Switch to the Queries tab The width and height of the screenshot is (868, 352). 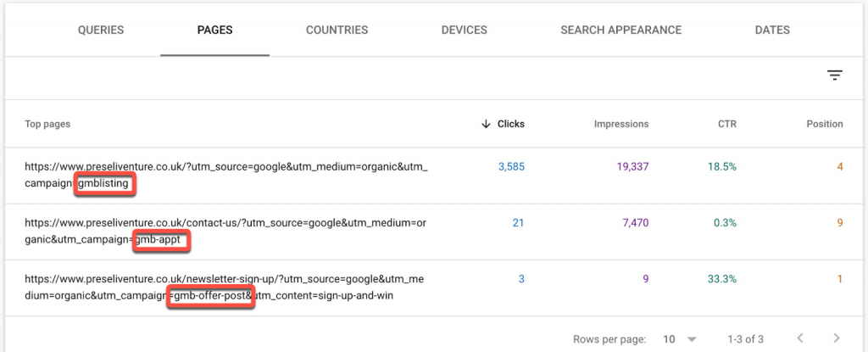(x=101, y=30)
